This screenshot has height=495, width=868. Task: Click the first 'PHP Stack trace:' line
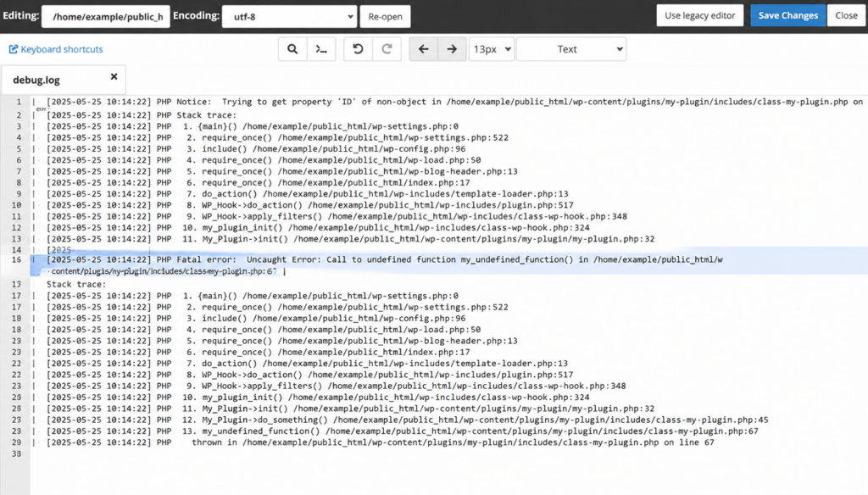click(142, 115)
